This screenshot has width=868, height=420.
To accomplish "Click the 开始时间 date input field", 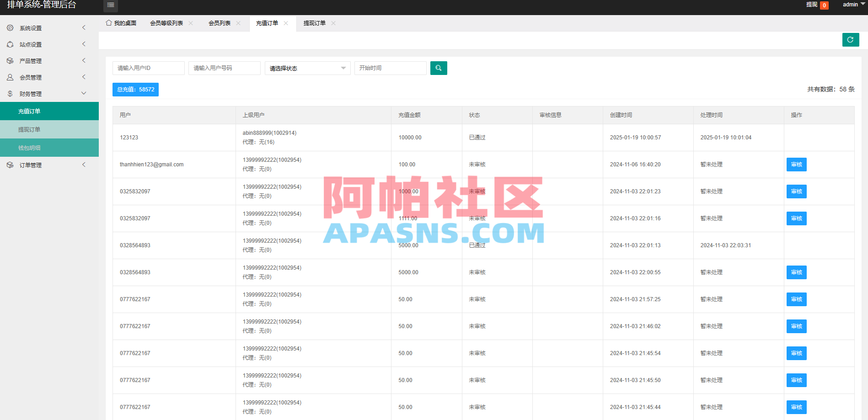I will pos(390,68).
